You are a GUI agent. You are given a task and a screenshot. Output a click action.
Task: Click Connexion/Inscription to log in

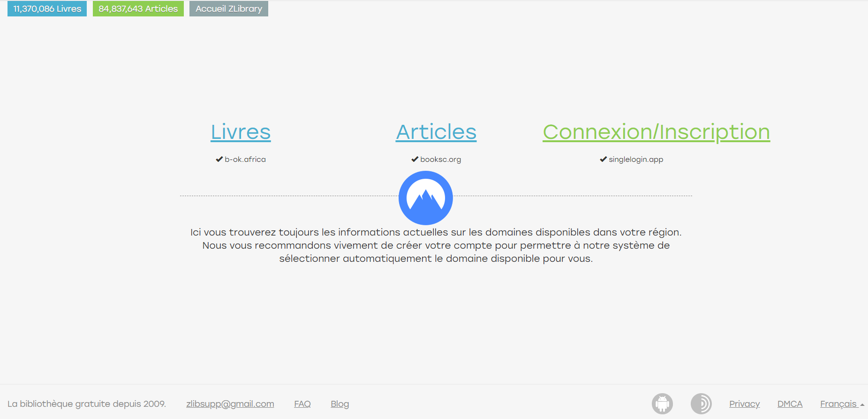coord(656,132)
